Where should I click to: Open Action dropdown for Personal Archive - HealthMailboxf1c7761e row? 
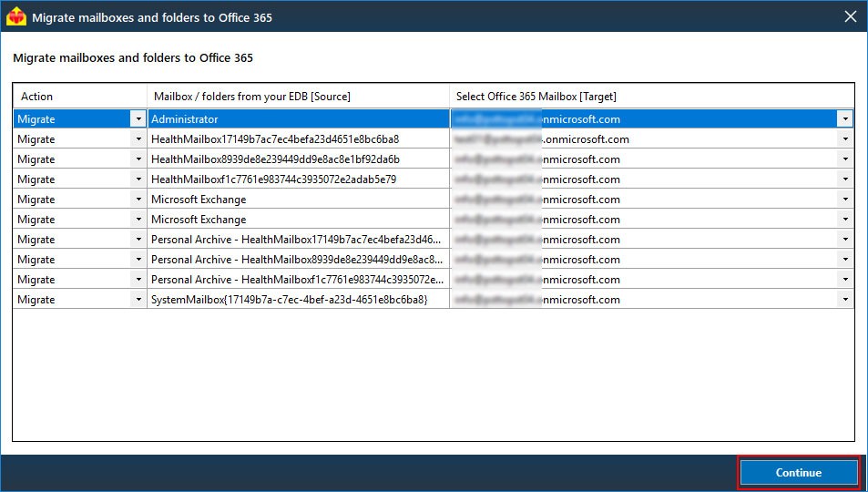[x=138, y=279]
